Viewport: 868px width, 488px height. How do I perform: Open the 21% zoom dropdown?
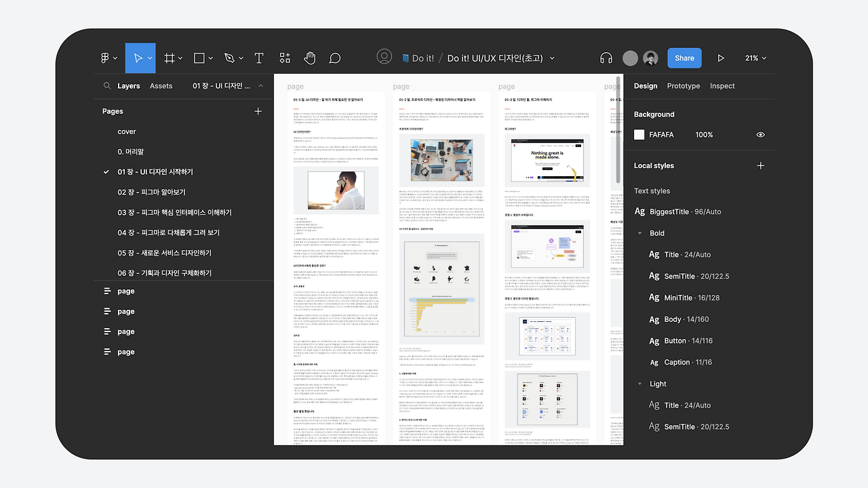755,58
